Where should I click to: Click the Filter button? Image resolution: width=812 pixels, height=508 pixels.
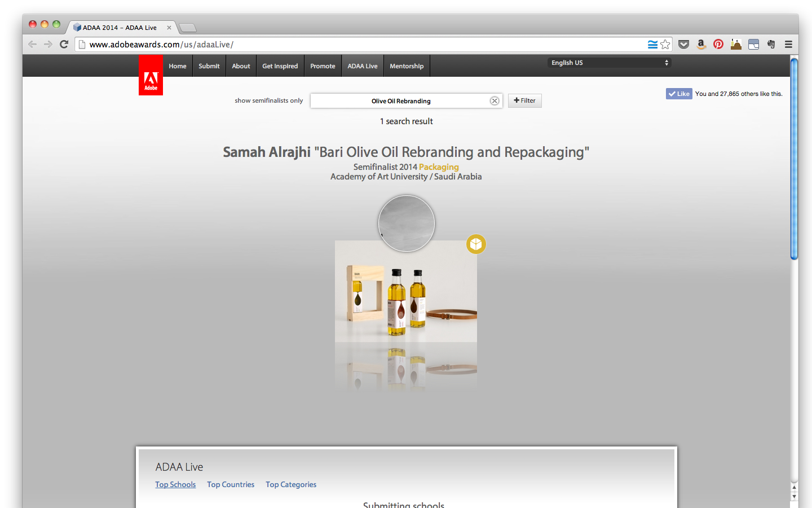pos(525,100)
